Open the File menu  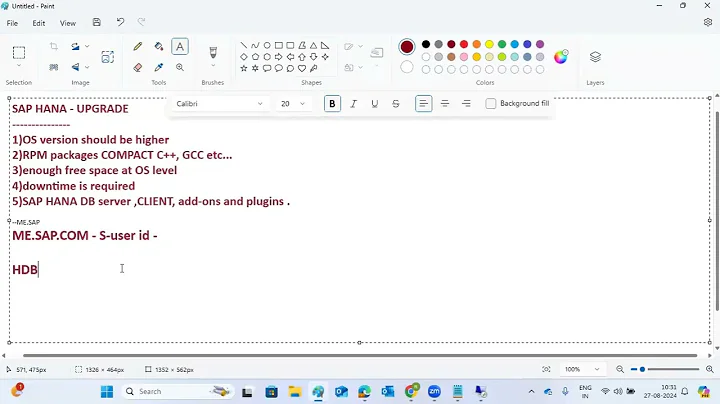[12, 23]
